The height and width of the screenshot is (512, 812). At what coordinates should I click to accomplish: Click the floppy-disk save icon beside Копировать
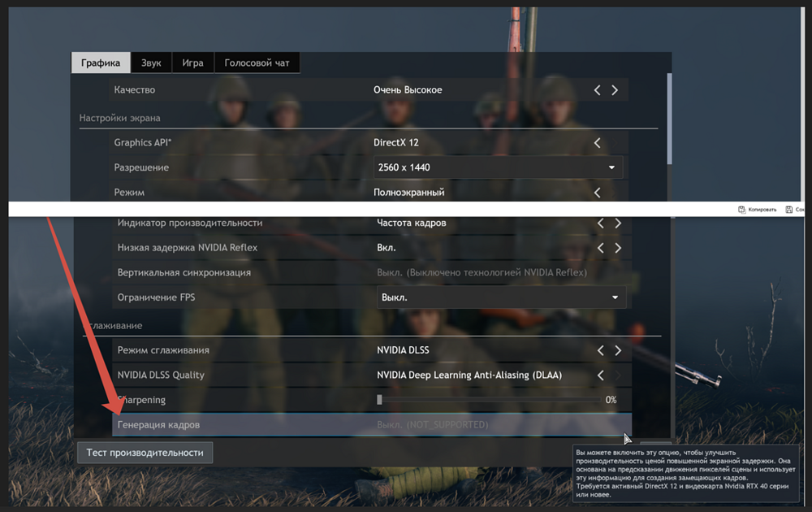click(788, 210)
